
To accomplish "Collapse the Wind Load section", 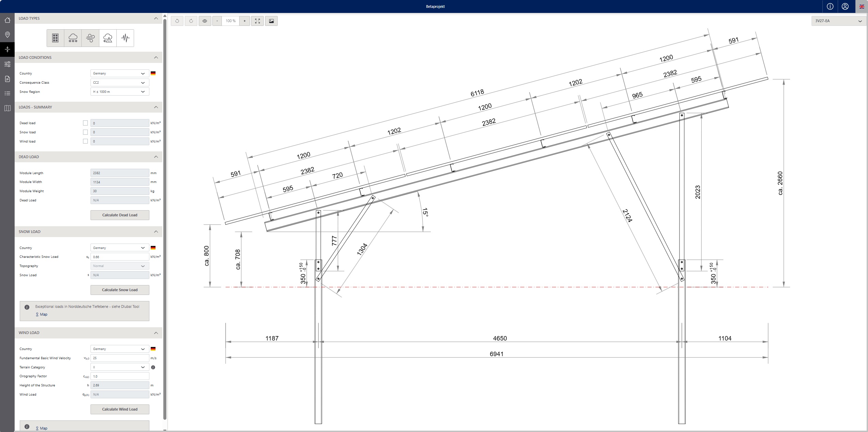I will [x=156, y=333].
